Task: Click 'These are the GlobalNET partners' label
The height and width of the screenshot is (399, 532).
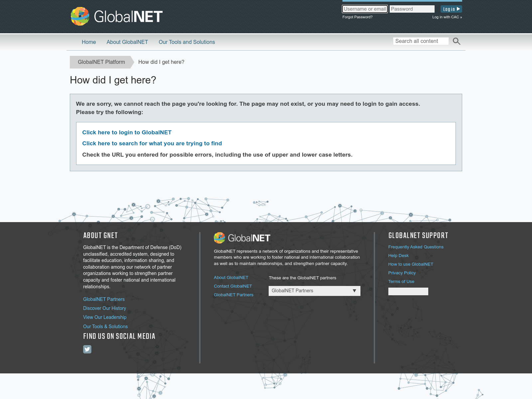Action: (303, 278)
